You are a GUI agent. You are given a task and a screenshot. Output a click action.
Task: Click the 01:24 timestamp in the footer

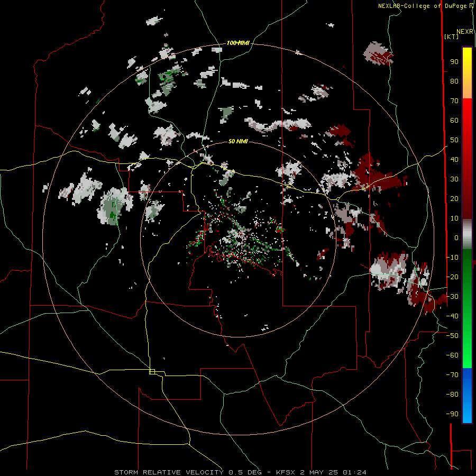tap(354, 472)
